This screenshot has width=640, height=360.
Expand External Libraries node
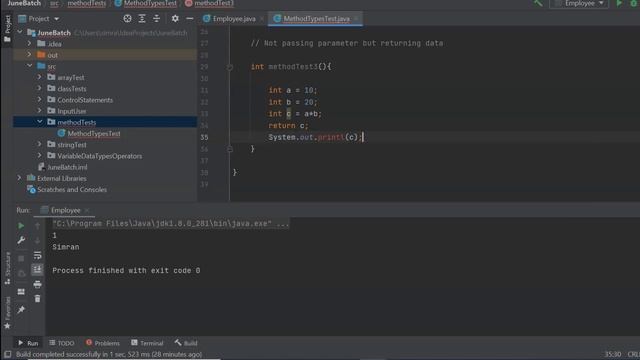19,178
